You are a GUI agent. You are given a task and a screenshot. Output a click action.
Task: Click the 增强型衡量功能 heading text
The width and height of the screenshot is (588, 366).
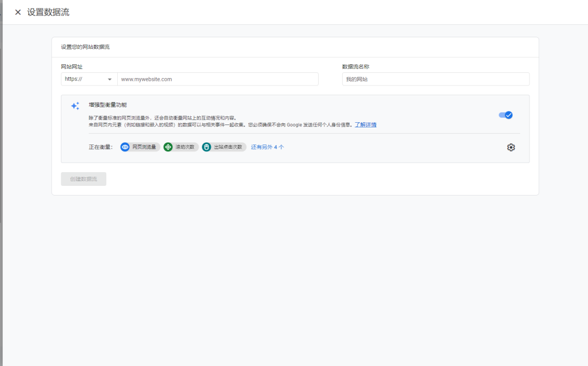click(108, 105)
